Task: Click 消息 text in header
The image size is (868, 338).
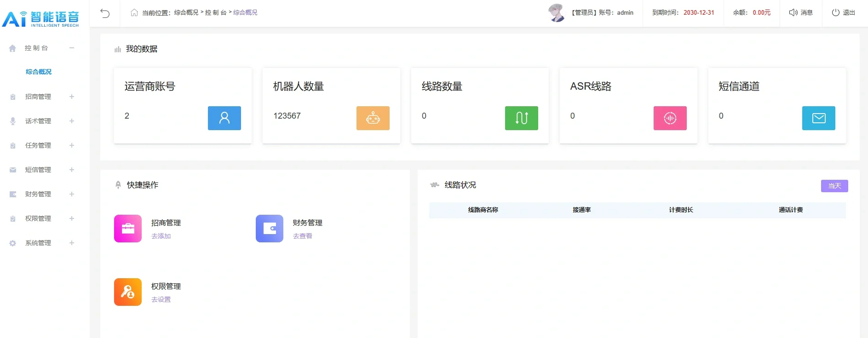Action: point(807,12)
